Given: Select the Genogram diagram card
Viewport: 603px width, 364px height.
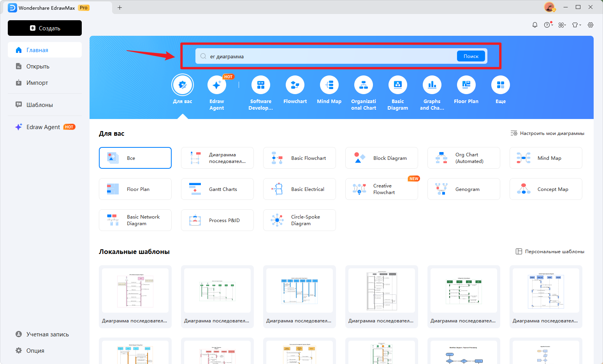Looking at the screenshot, I should tap(463, 189).
